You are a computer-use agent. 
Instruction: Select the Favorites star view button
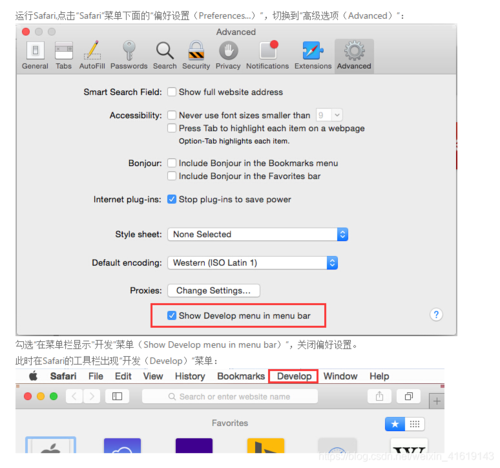pyautogui.click(x=395, y=424)
